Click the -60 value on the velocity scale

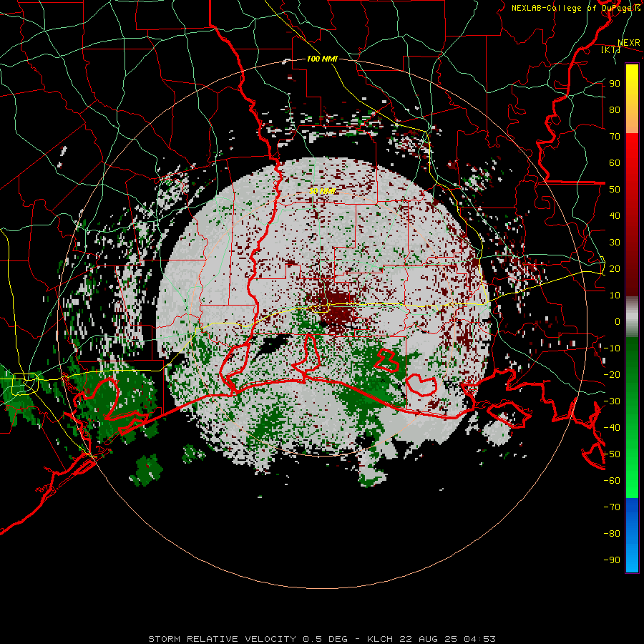click(612, 481)
